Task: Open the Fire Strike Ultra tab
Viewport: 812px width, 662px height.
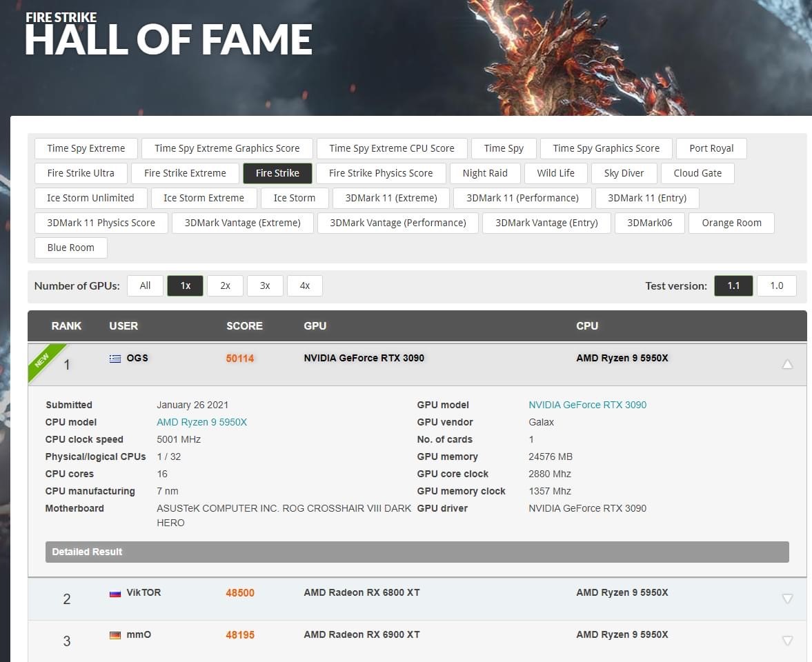Action: coord(81,173)
